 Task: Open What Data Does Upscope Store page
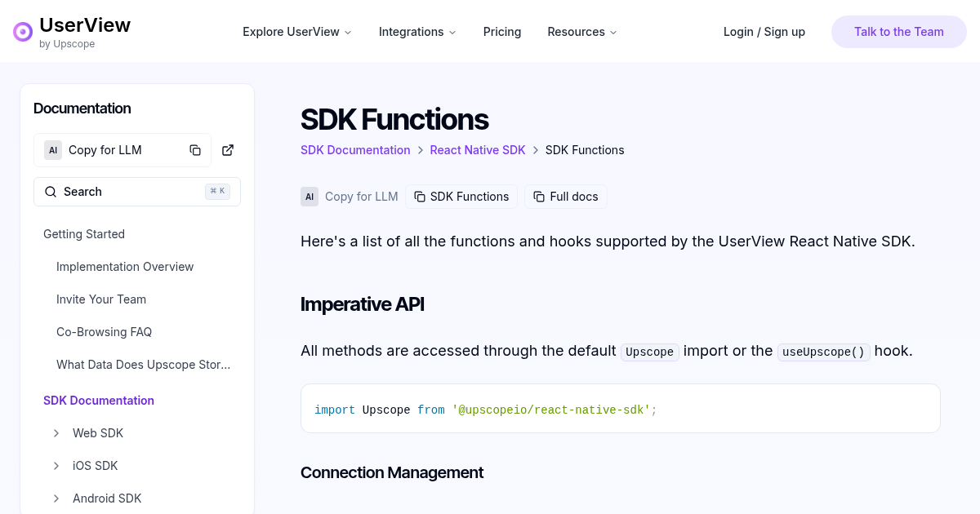pyautogui.click(x=144, y=365)
